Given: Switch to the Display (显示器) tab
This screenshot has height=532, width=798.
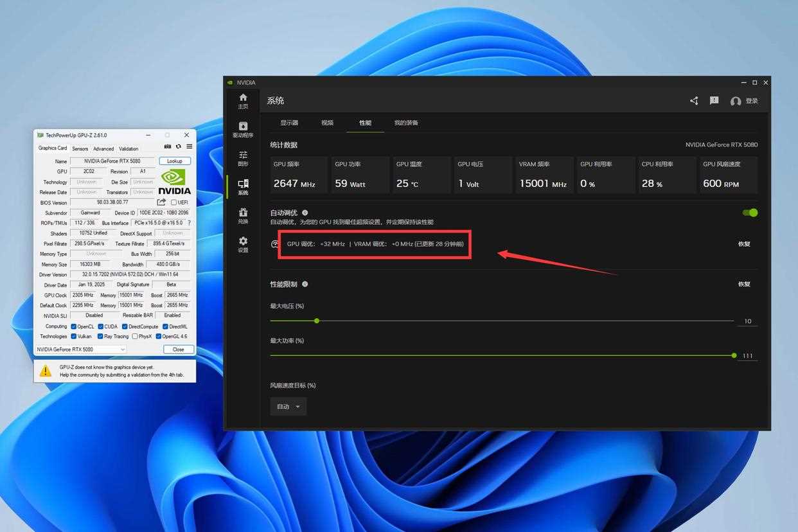Looking at the screenshot, I should 289,123.
